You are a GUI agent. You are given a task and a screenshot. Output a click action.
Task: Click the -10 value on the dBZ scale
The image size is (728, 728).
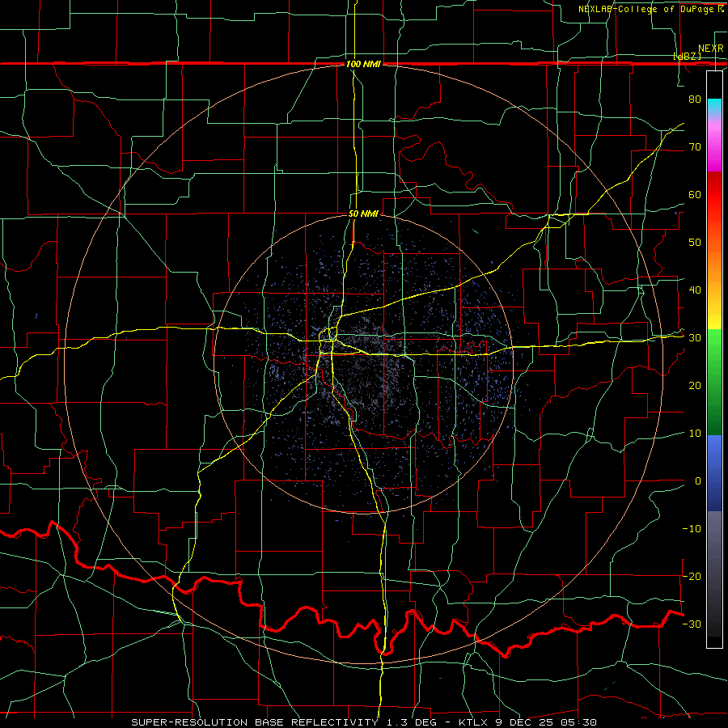[692, 529]
